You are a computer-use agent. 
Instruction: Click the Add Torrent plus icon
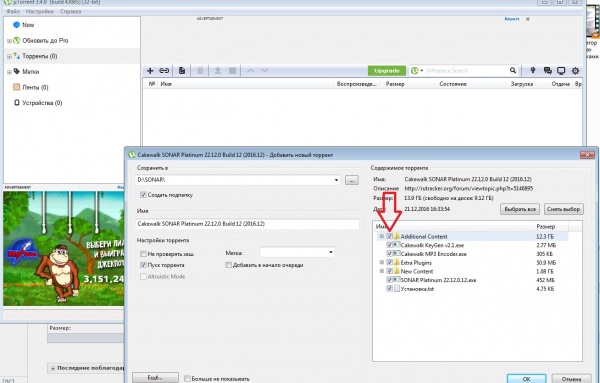point(150,71)
